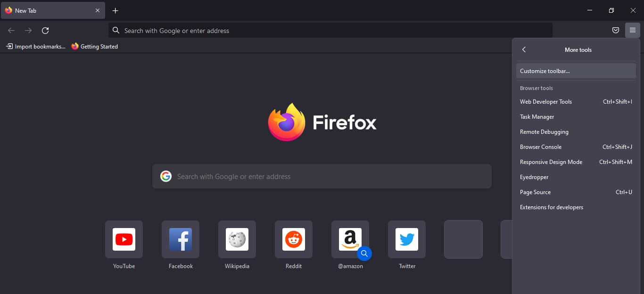Click the Import bookmarks link

(35, 46)
